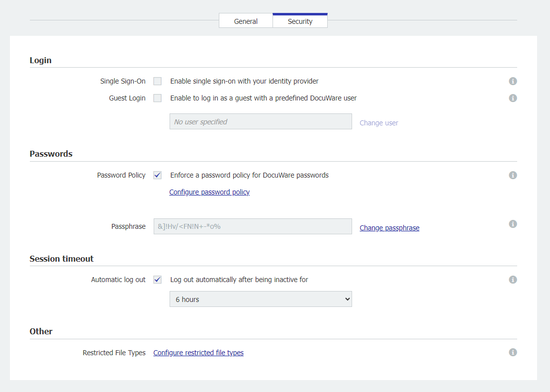Click the Change user link
Viewport: 550px width, 392px height.
(x=379, y=123)
